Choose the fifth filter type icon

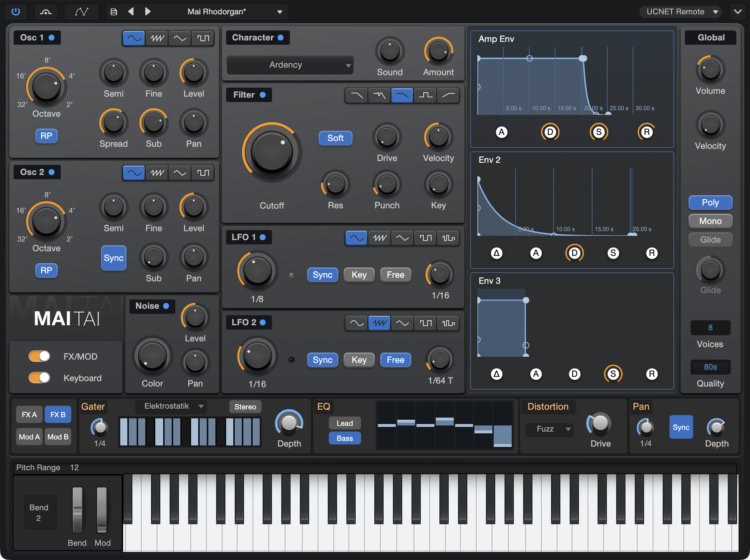pos(448,95)
